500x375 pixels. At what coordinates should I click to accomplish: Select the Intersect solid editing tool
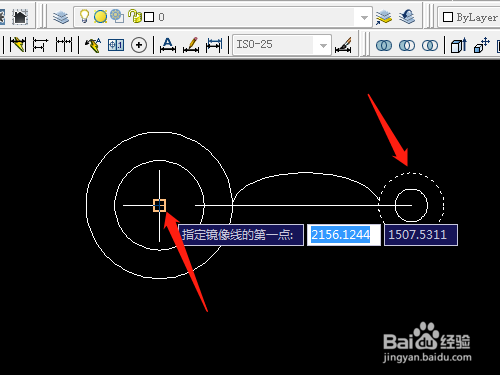point(430,45)
